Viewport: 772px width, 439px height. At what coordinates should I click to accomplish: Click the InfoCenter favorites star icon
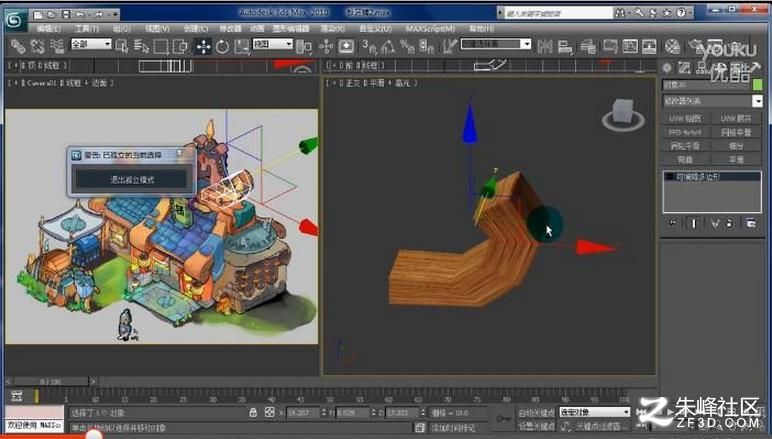667,13
